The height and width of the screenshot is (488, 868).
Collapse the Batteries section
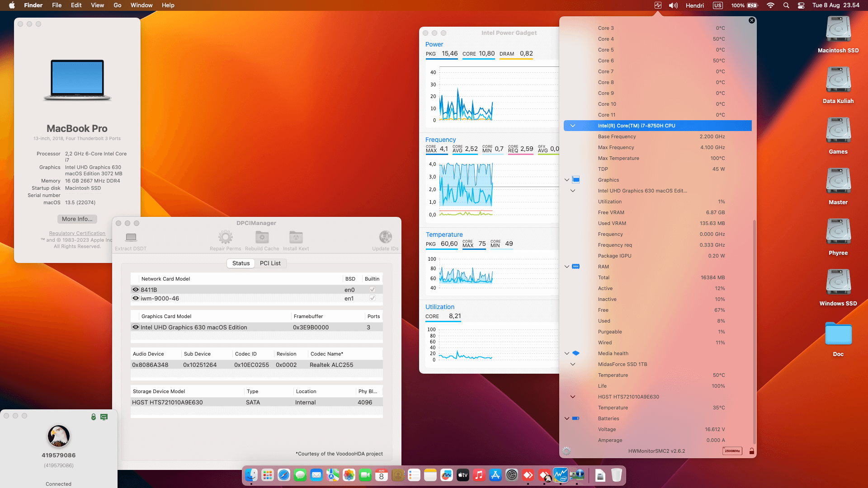pos(567,418)
